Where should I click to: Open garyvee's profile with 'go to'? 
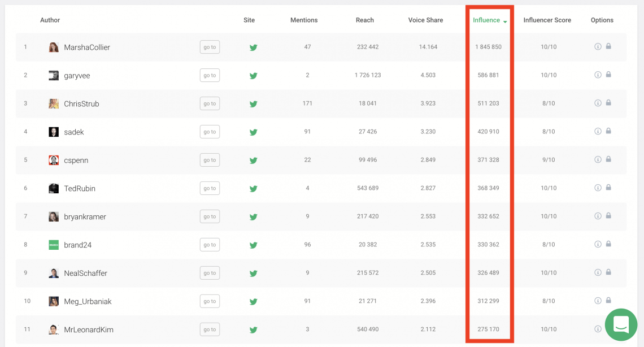tap(210, 76)
